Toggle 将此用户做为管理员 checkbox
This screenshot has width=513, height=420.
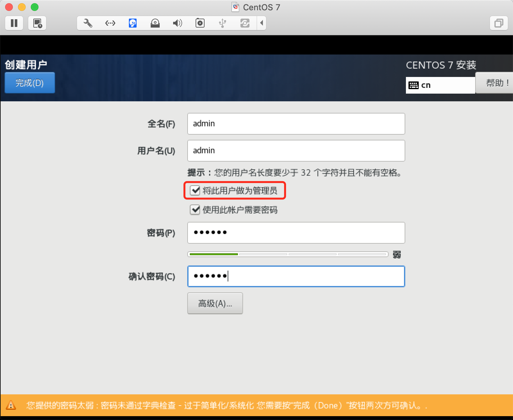click(x=195, y=190)
